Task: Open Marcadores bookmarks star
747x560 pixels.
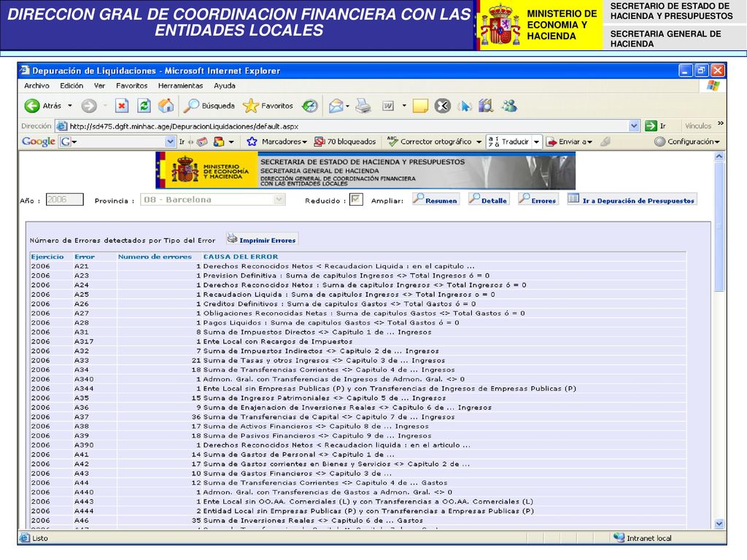Action: coord(252,141)
